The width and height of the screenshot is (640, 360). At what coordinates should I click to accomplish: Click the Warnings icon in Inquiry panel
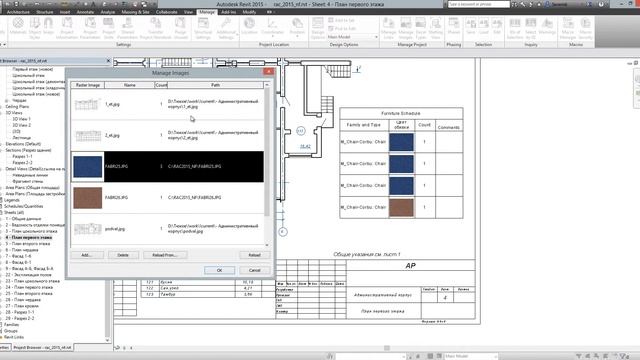tap(547, 27)
